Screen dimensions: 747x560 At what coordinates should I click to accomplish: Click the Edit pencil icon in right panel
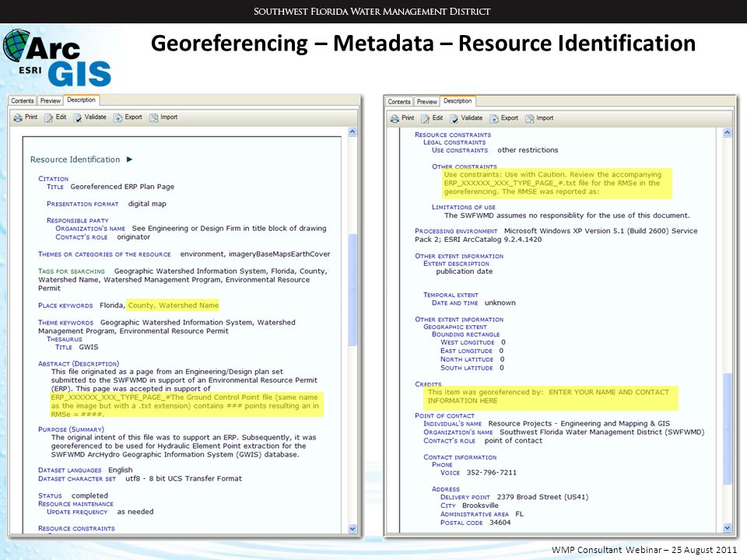426,118
